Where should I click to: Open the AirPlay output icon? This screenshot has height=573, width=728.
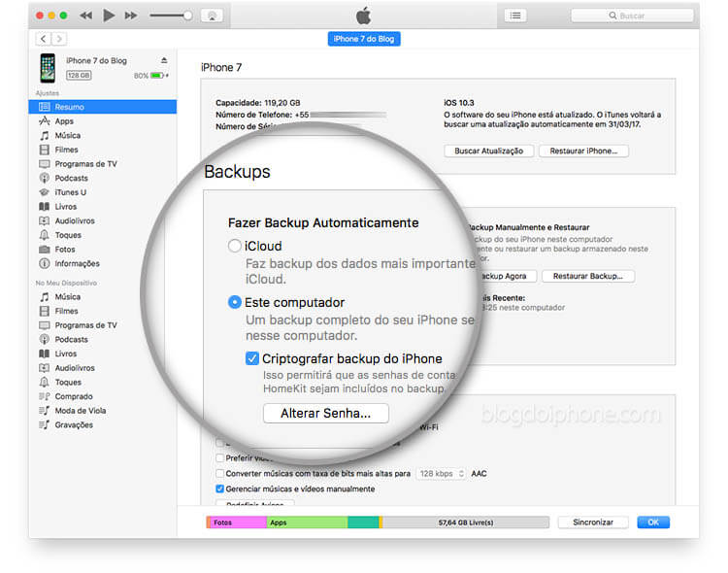click(212, 16)
